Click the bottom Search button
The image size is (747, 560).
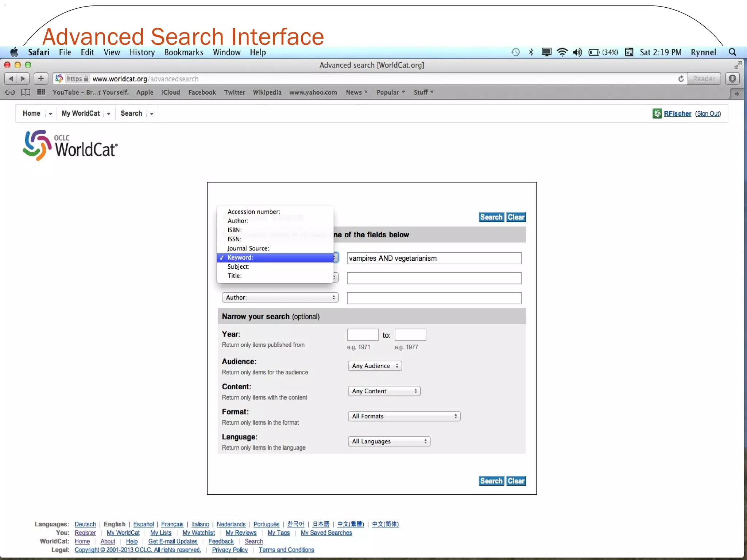pyautogui.click(x=491, y=481)
